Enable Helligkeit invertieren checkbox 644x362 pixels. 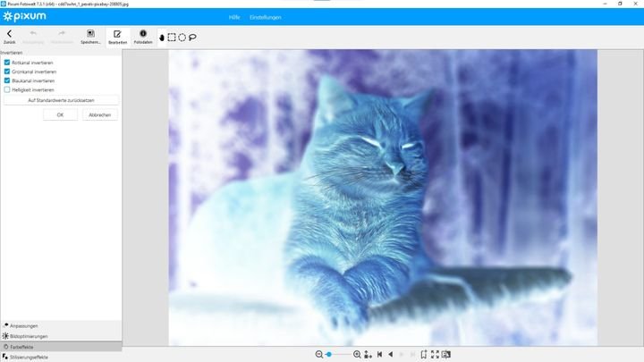tap(7, 90)
